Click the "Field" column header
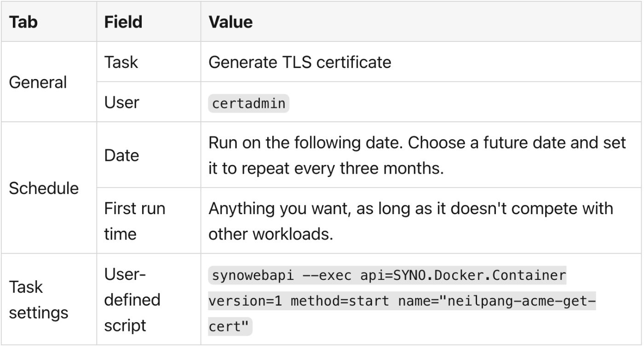 [123, 22]
